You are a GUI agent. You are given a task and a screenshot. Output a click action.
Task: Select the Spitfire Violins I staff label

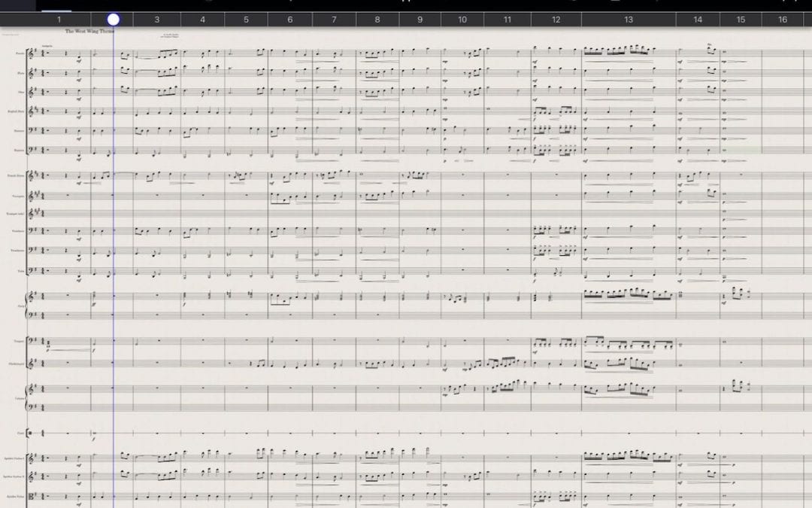[14, 459]
